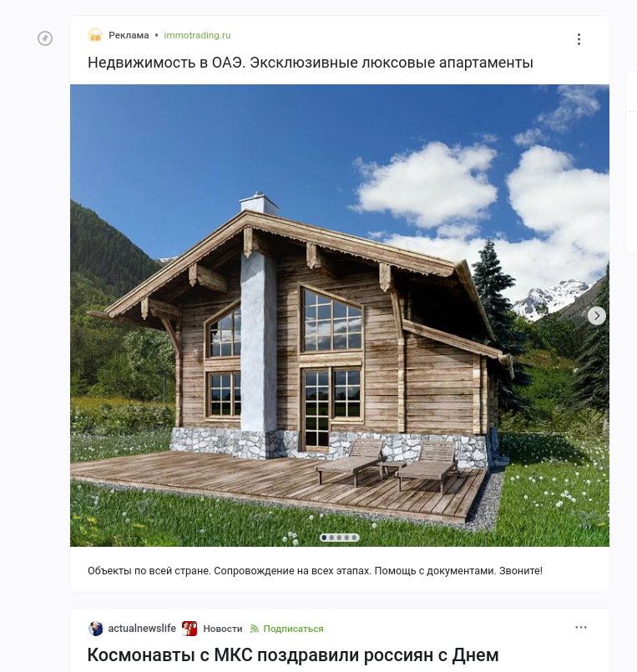
Task: Select the second carousel dot indicator
Action: (331, 538)
